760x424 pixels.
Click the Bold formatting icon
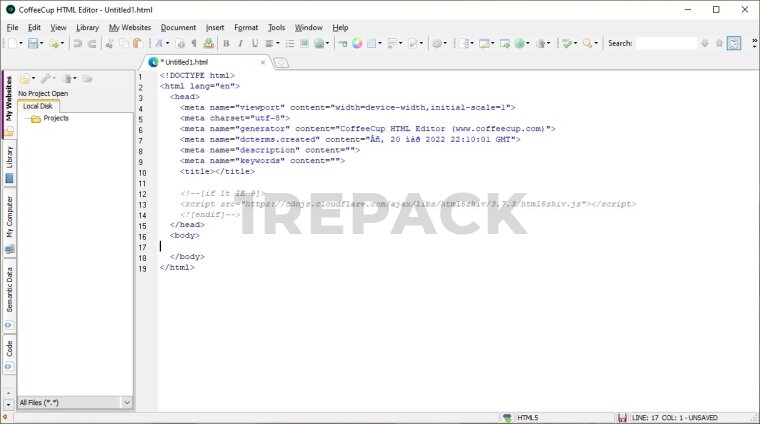[x=226, y=44]
